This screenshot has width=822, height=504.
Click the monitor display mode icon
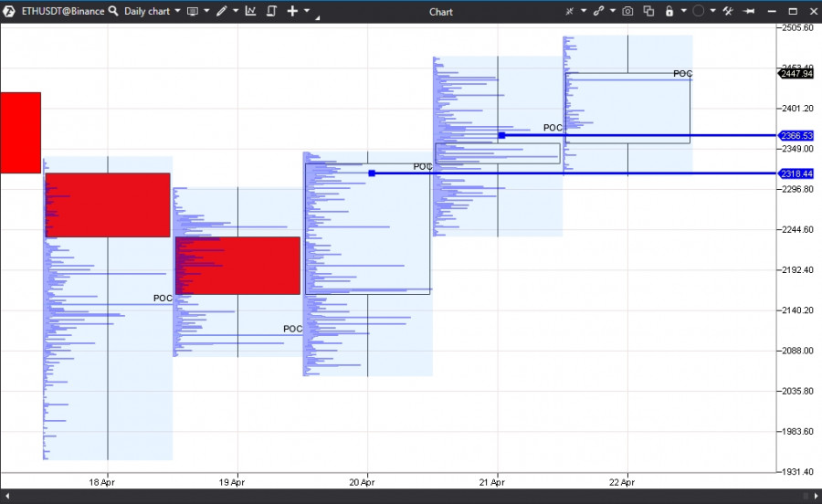tap(193, 11)
